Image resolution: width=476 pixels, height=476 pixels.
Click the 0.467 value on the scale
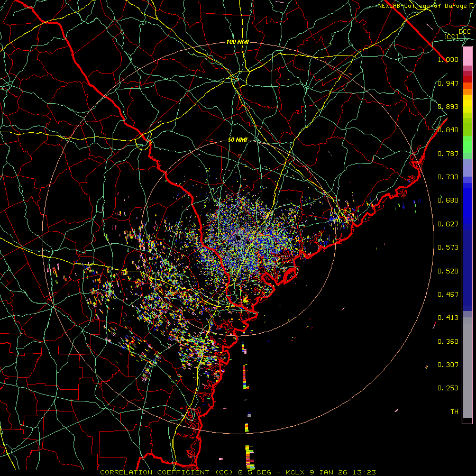click(448, 295)
